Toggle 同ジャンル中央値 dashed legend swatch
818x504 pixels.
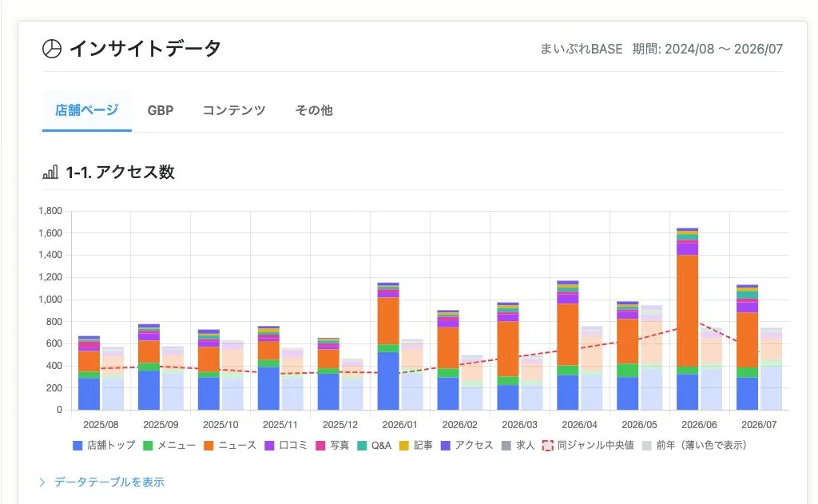[x=548, y=446]
